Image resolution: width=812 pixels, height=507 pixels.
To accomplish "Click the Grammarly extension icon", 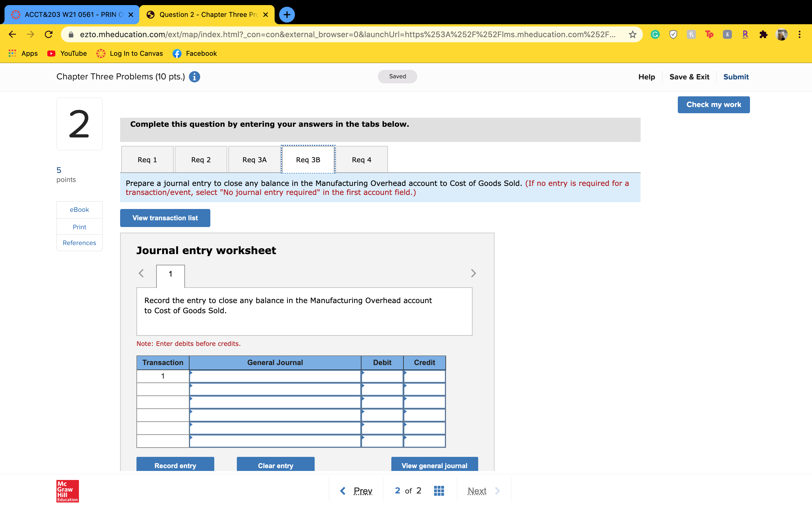I will coord(655,34).
